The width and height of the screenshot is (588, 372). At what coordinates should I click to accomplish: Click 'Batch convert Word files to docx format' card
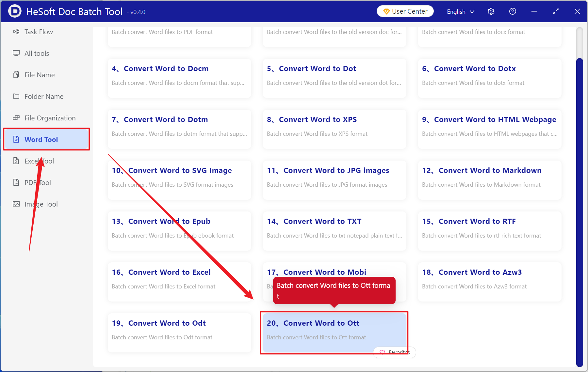coord(490,37)
